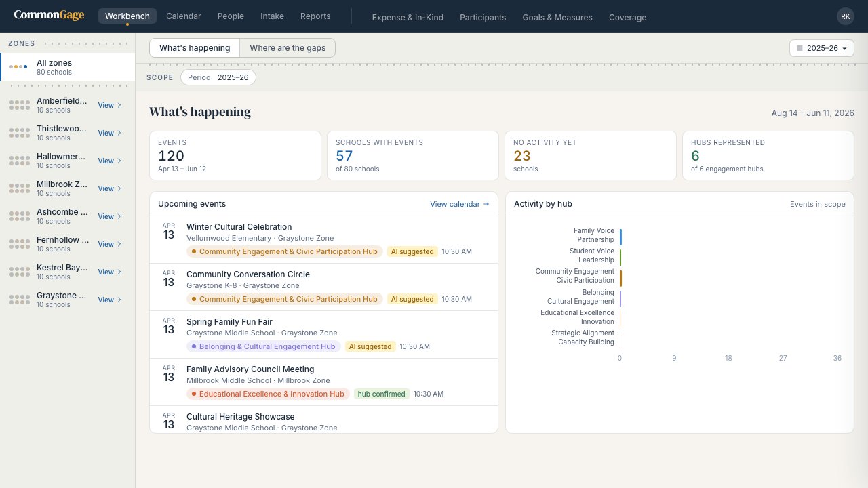The image size is (868, 488).
Task: Click the Student Voice Leadership chart label
Action: coord(592,256)
